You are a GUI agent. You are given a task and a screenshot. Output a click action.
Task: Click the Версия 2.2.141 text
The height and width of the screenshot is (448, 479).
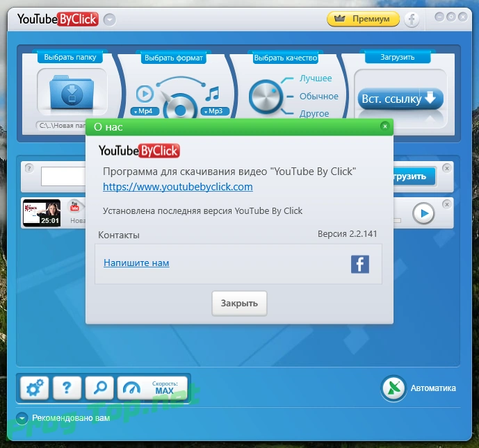click(x=348, y=234)
